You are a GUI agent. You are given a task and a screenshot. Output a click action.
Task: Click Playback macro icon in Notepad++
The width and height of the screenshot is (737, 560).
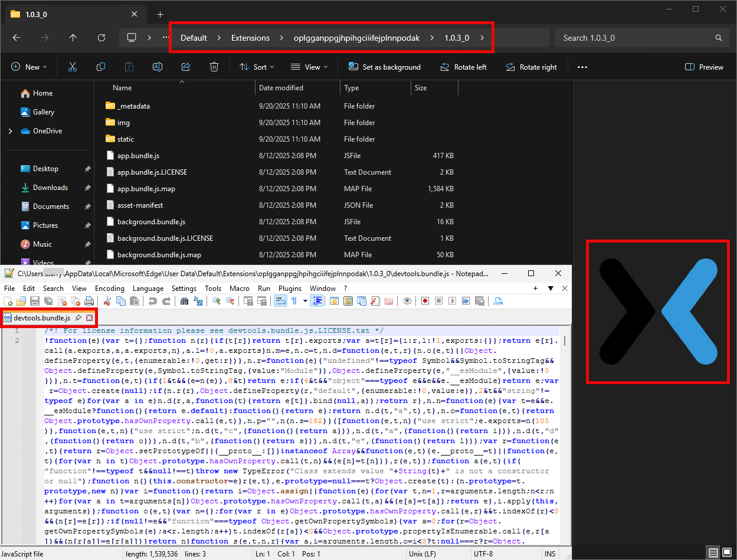453,301
